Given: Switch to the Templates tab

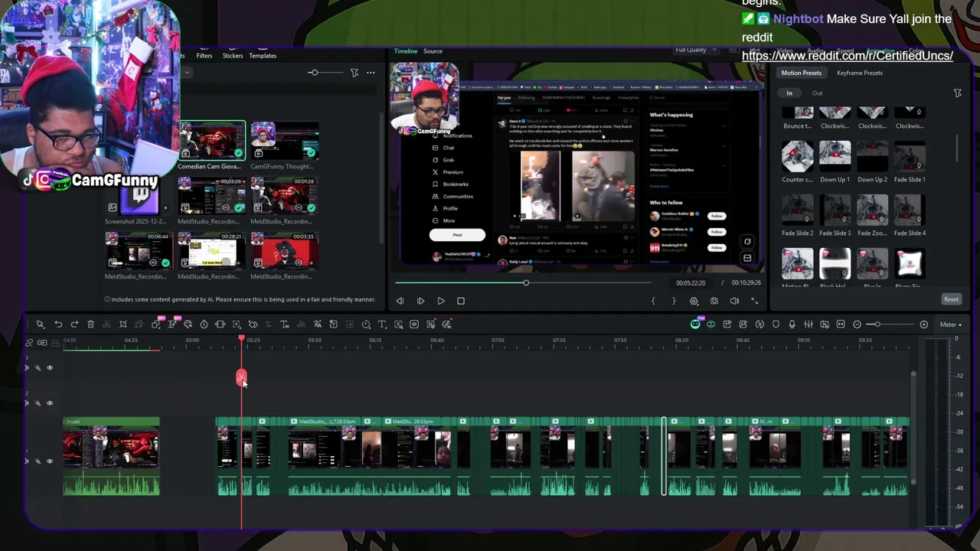Looking at the screenshot, I should (x=263, y=56).
